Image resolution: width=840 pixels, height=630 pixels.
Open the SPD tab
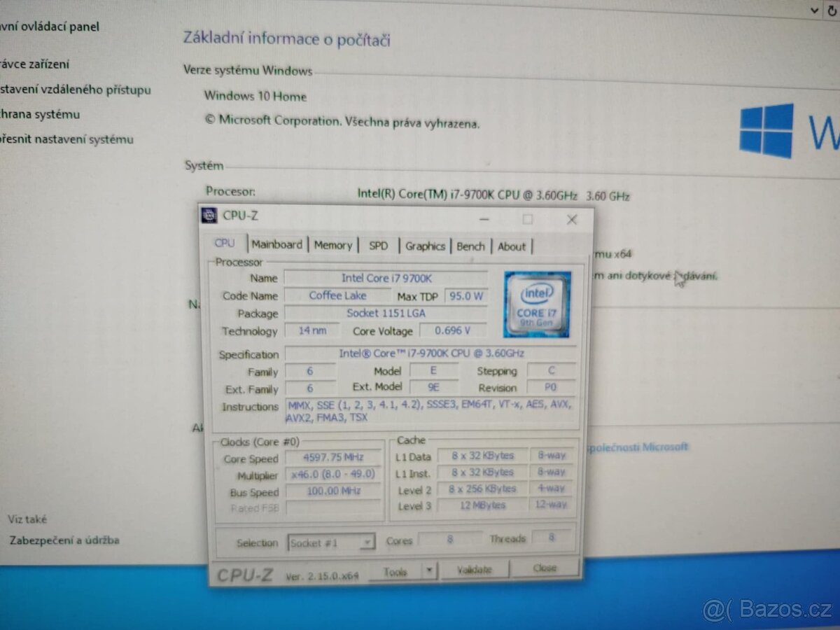click(379, 246)
